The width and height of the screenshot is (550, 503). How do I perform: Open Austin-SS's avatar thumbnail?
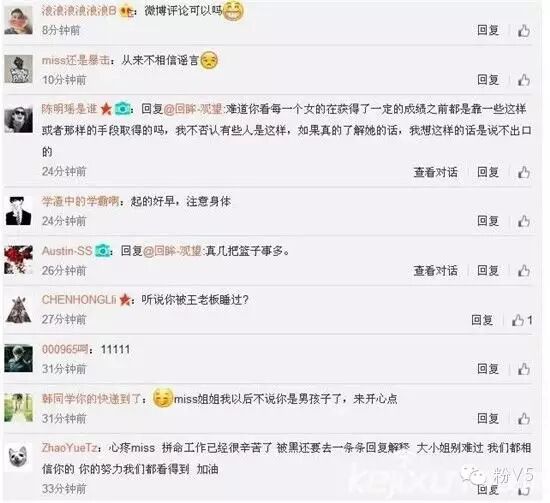point(18,260)
